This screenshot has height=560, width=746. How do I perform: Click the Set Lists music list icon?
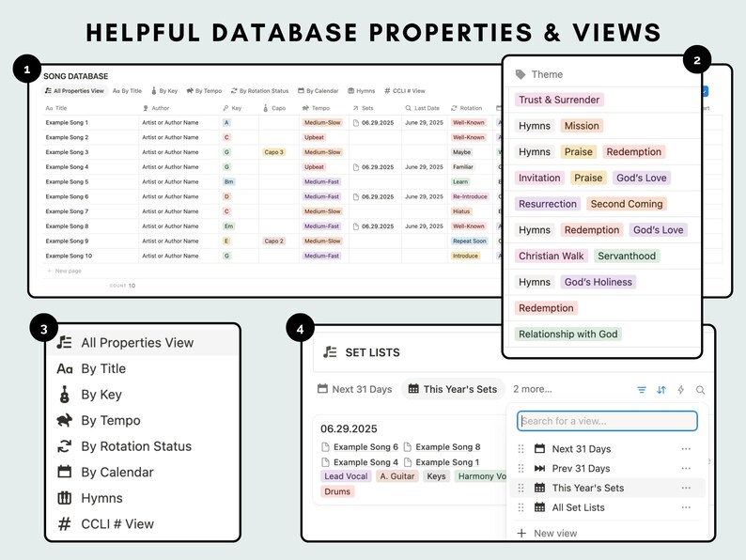pos(330,352)
